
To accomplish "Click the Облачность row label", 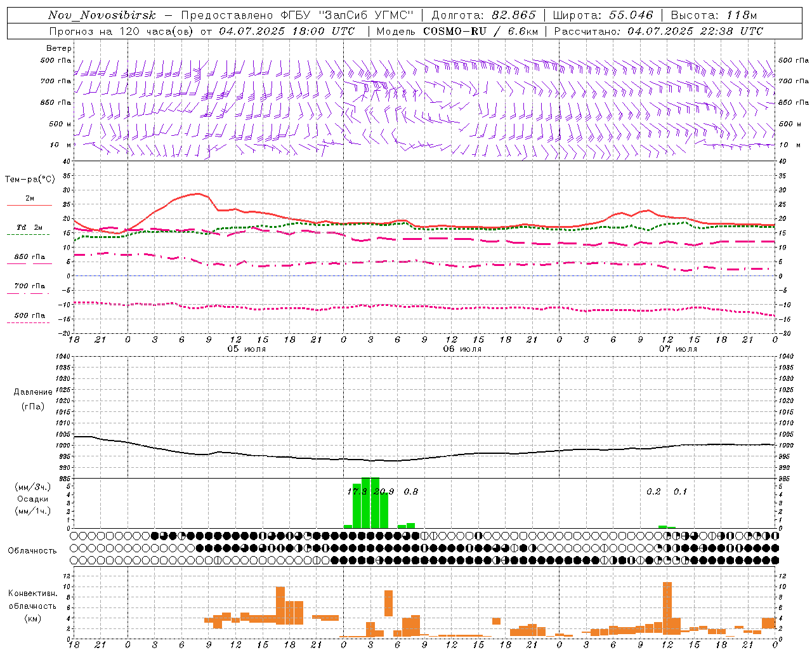I will pos(32,551).
